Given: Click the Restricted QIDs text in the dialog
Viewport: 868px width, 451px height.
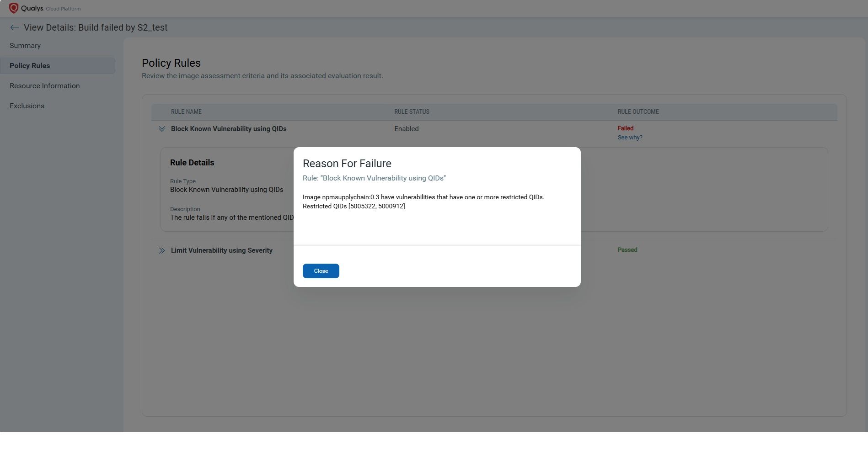Looking at the screenshot, I should click(x=354, y=206).
